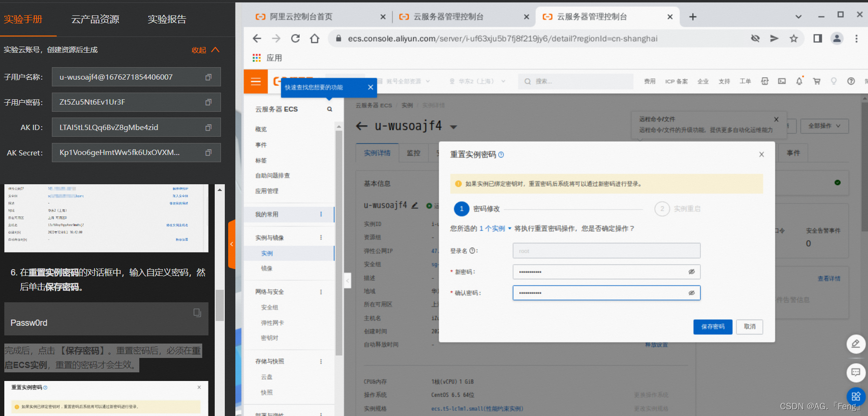Open the Chrome tab search dropdown arrow

pyautogui.click(x=798, y=17)
